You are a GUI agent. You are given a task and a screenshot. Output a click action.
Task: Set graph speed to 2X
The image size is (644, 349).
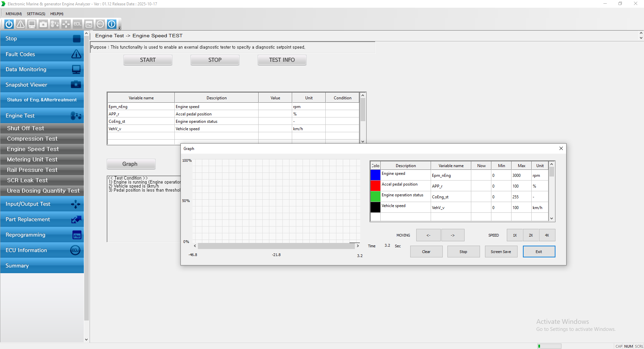pyautogui.click(x=531, y=235)
